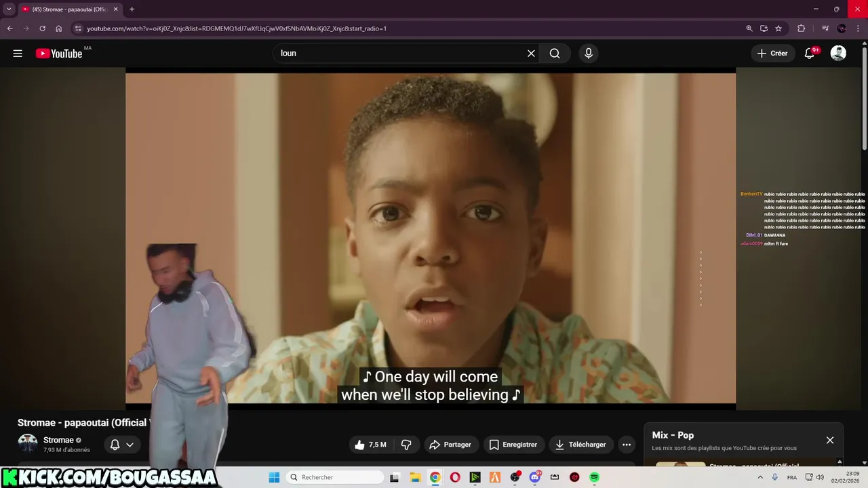Install app icon in address bar
Image resolution: width=868 pixels, height=488 pixels.
pyautogui.click(x=764, y=28)
